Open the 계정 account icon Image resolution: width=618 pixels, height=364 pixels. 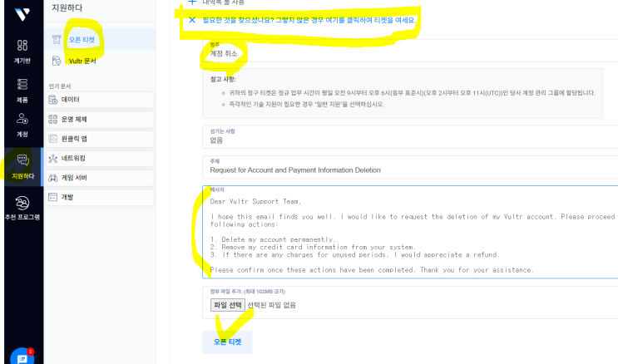coord(22,118)
